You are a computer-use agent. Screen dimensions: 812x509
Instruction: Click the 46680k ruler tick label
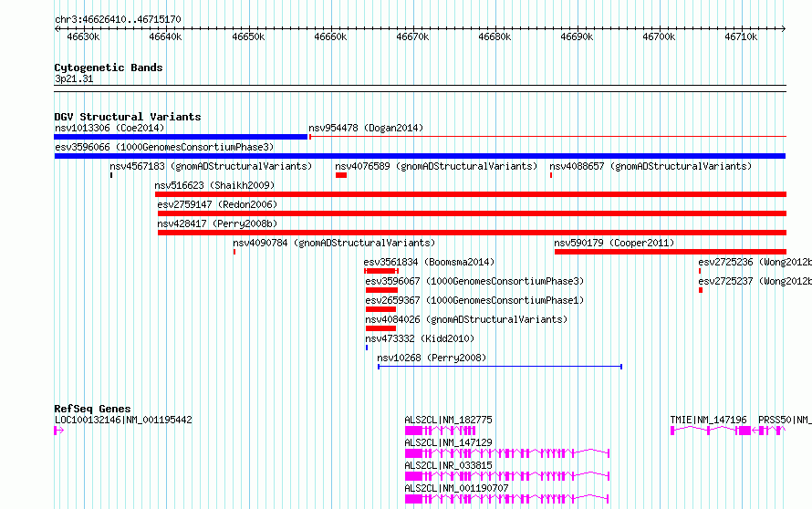coord(494,37)
